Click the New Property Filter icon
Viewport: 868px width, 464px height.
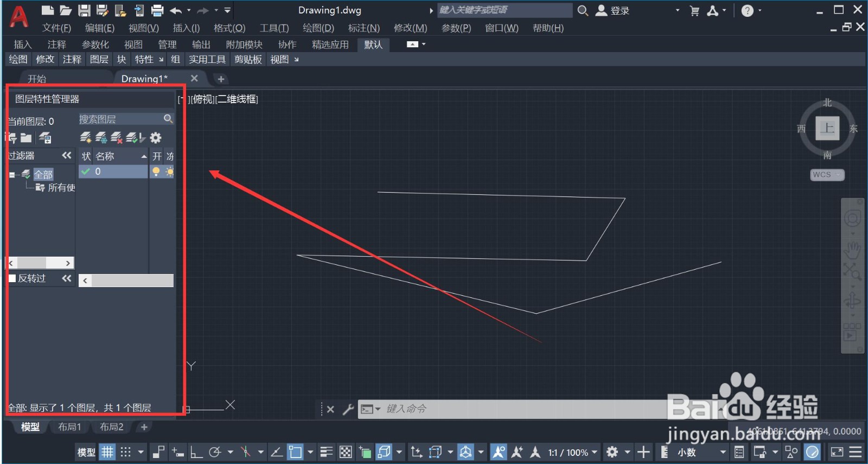point(12,138)
